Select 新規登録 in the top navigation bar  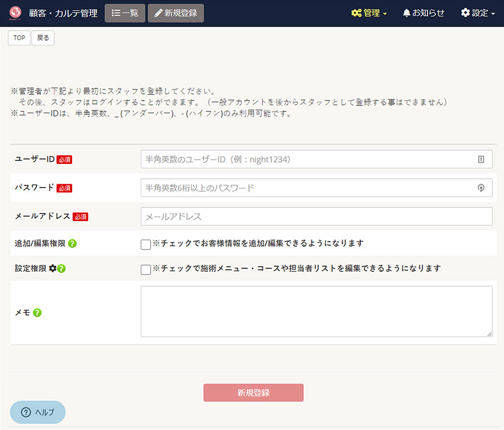pos(175,13)
